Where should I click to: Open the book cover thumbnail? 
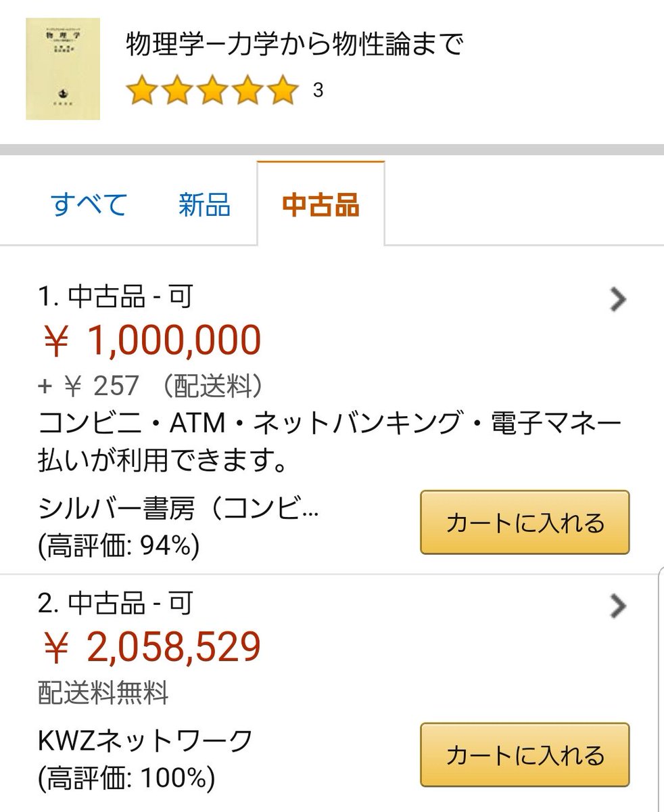click(63, 69)
